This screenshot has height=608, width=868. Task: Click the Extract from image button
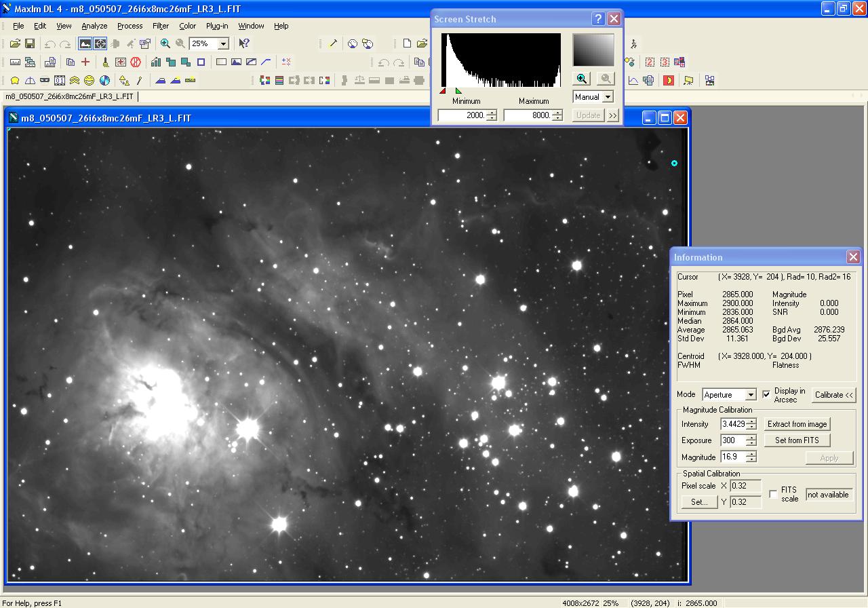tap(797, 424)
